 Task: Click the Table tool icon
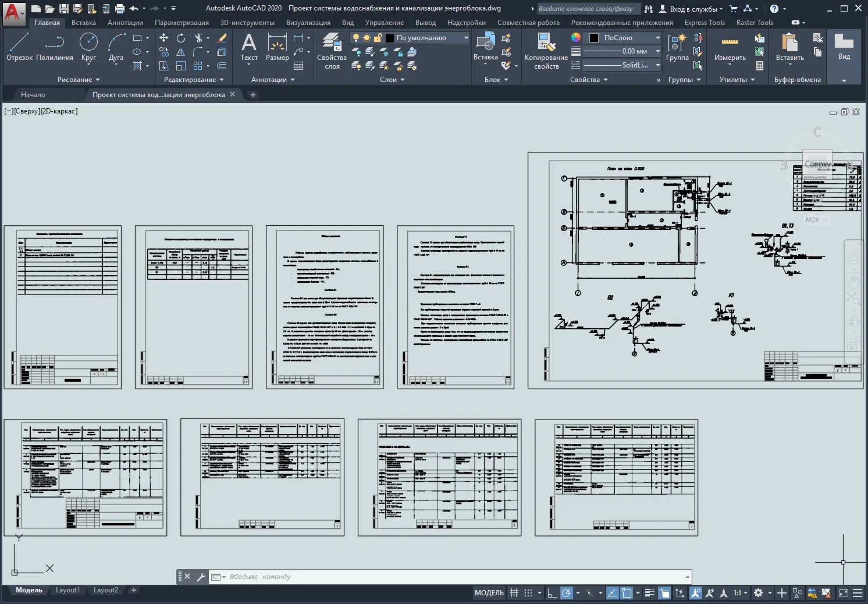pos(298,66)
